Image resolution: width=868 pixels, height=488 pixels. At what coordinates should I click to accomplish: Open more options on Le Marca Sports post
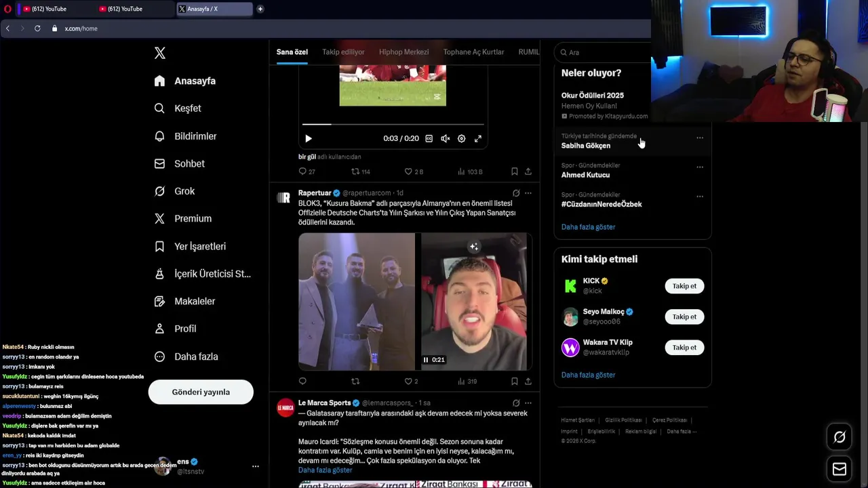click(528, 403)
